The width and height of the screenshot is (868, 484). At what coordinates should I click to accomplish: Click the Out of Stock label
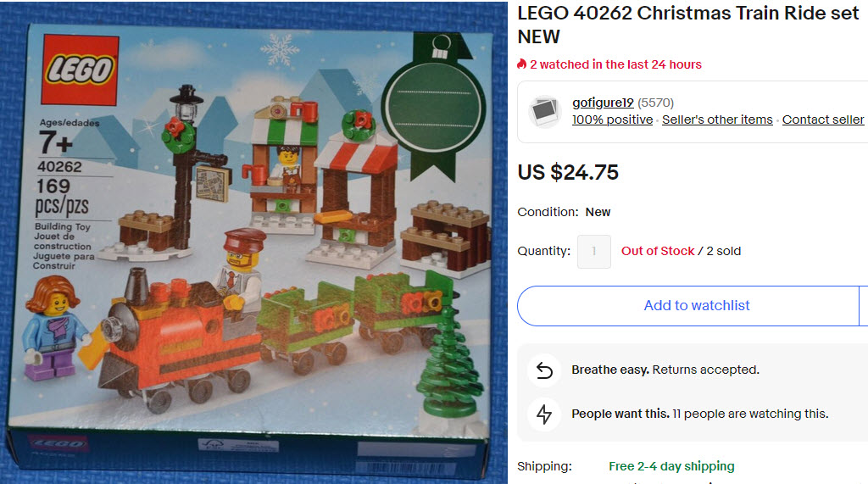658,251
